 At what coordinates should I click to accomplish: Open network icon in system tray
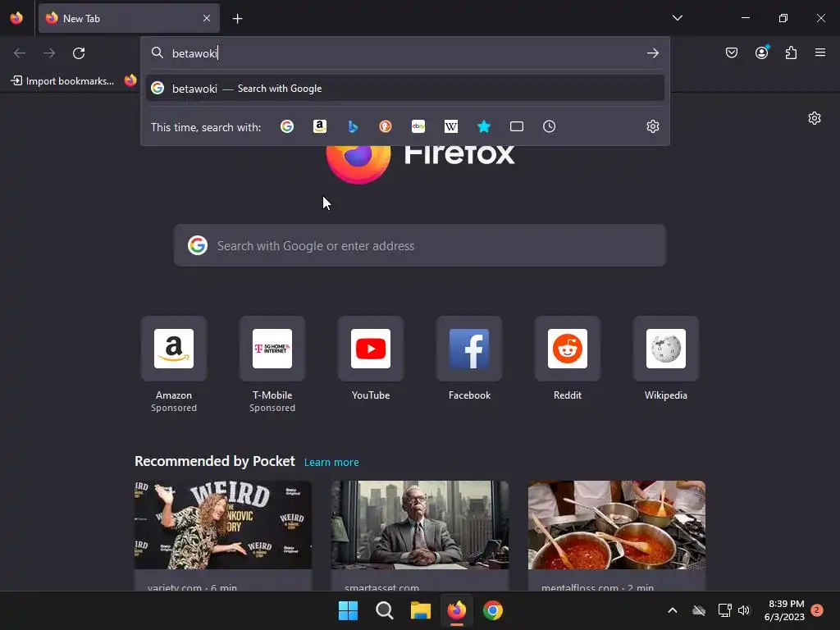click(724, 610)
